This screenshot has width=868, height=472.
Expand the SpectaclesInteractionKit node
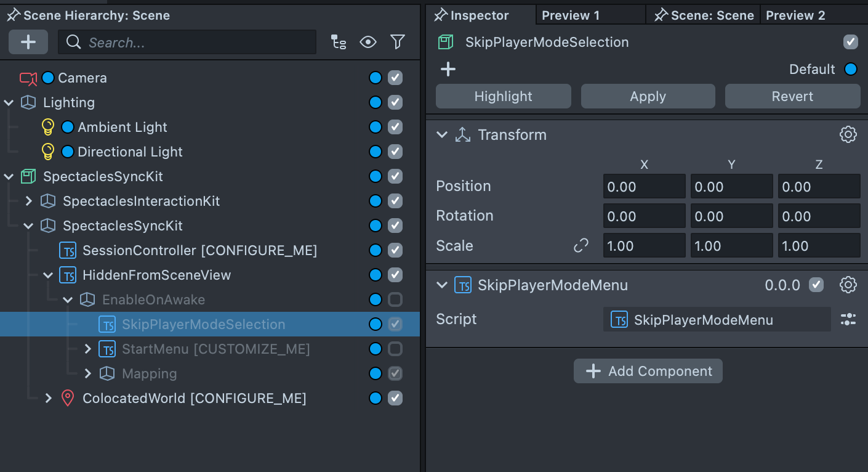(x=28, y=201)
